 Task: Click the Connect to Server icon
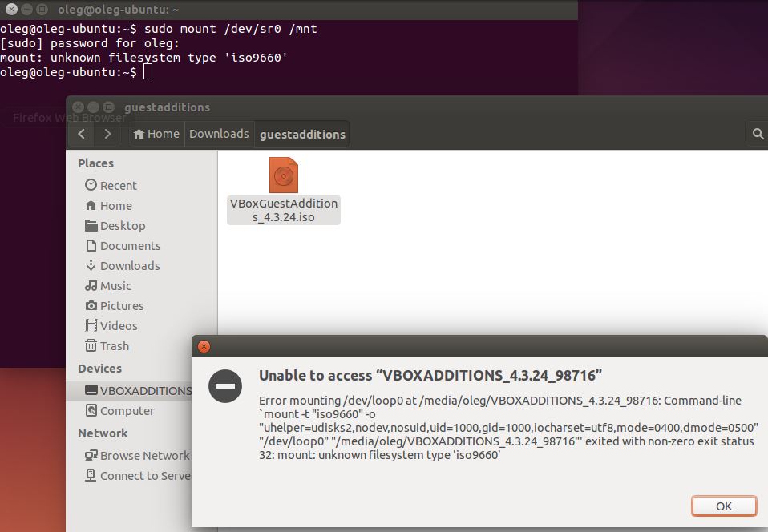[x=91, y=475]
